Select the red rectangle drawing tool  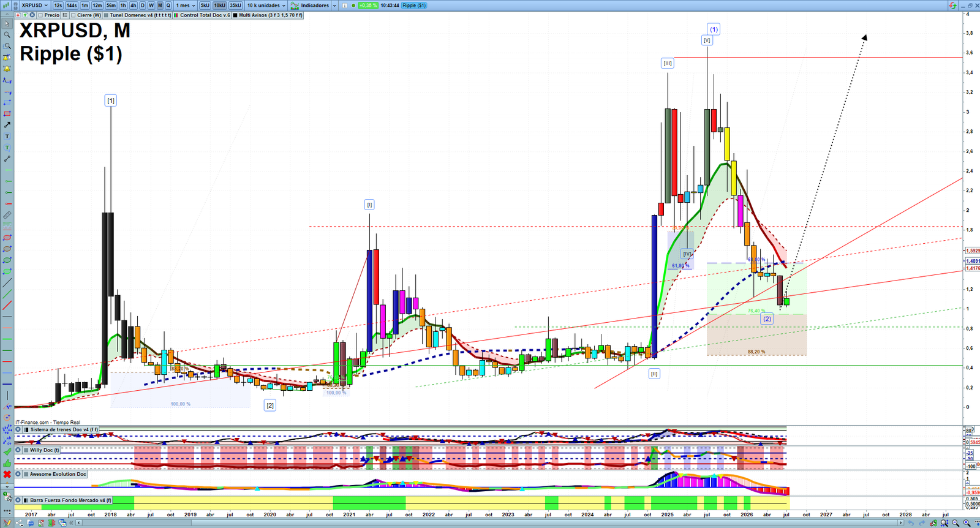click(x=7, y=113)
